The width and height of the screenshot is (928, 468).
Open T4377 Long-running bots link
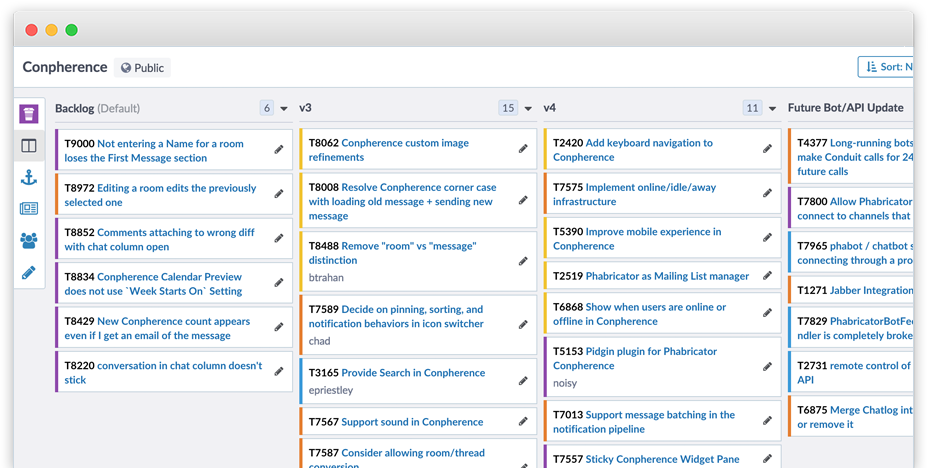pyautogui.click(x=855, y=157)
